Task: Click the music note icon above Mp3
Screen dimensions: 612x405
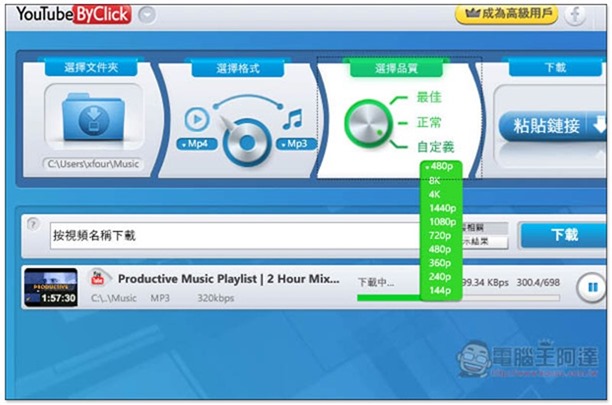Action: pos(292,120)
